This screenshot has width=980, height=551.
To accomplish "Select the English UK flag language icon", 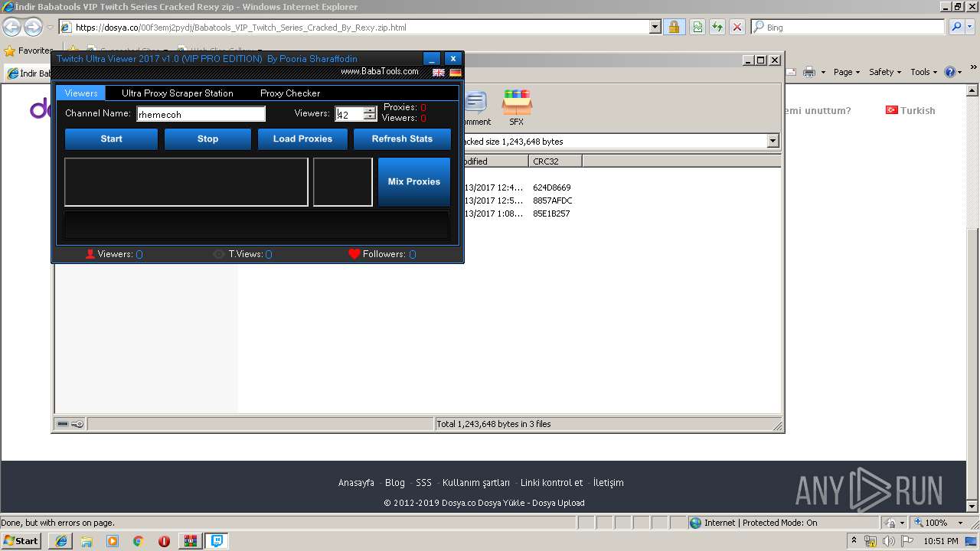I will [x=439, y=72].
